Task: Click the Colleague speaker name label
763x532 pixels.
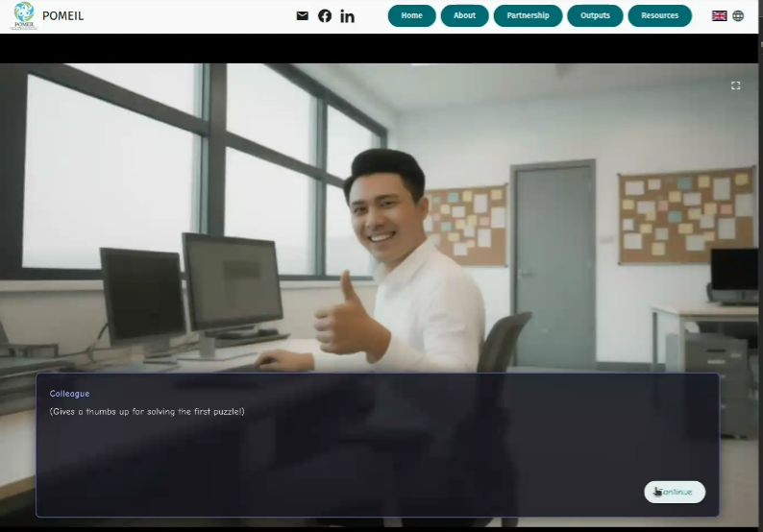Action: coord(69,394)
